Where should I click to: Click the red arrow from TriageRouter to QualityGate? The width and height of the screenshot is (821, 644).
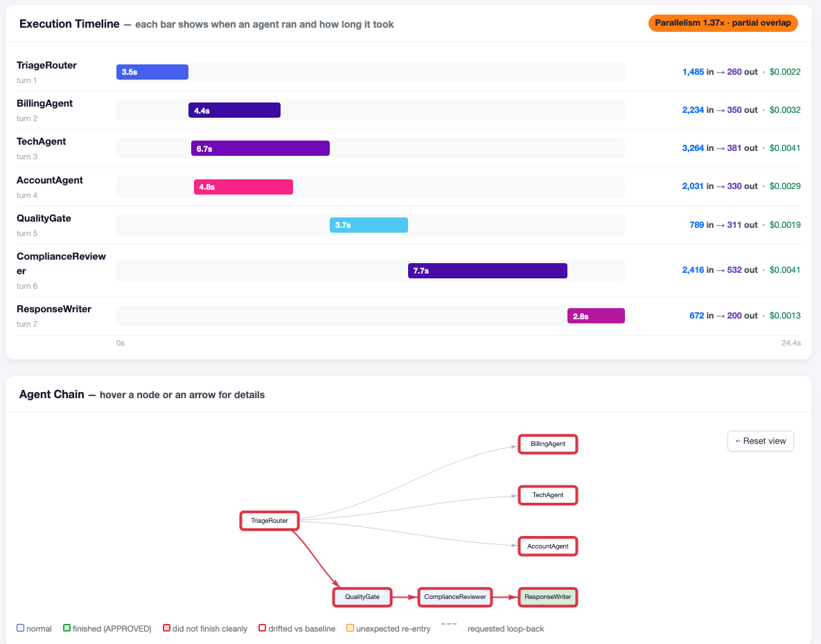(316, 559)
